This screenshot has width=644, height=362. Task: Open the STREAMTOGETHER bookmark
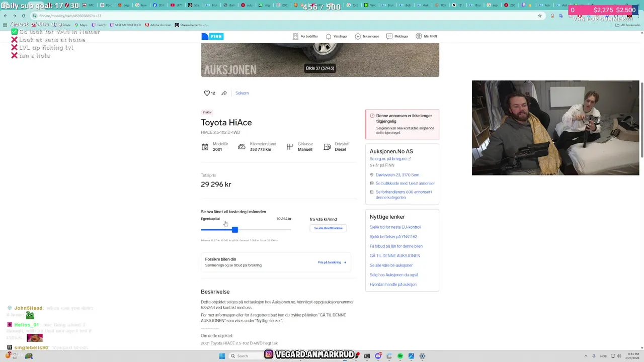click(x=125, y=25)
